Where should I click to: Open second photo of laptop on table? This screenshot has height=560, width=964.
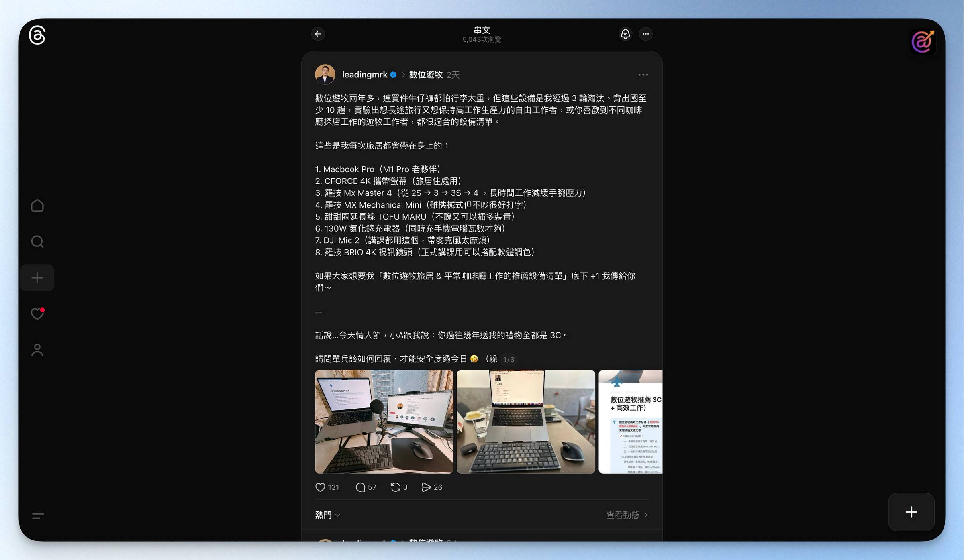[525, 422]
